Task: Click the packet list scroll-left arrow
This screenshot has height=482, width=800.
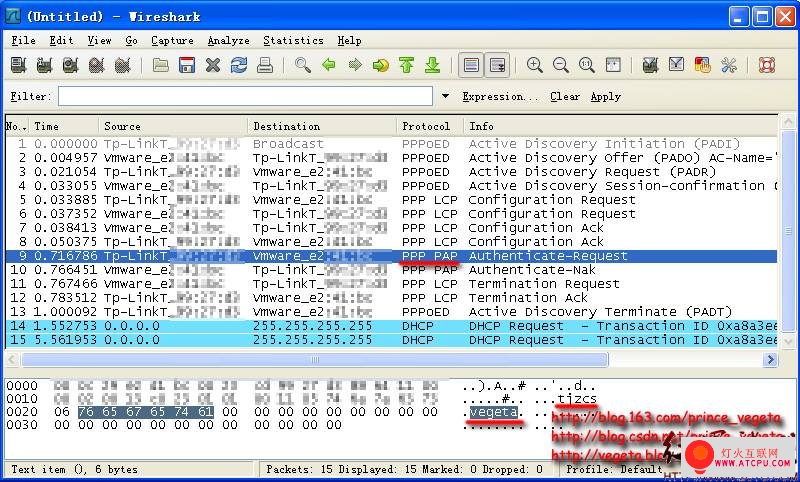Action: click(12, 360)
